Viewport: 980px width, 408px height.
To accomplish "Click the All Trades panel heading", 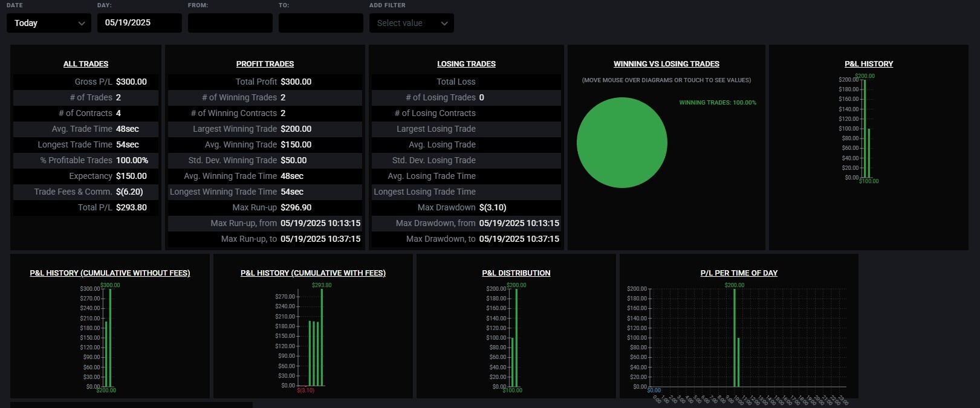I will click(x=86, y=64).
